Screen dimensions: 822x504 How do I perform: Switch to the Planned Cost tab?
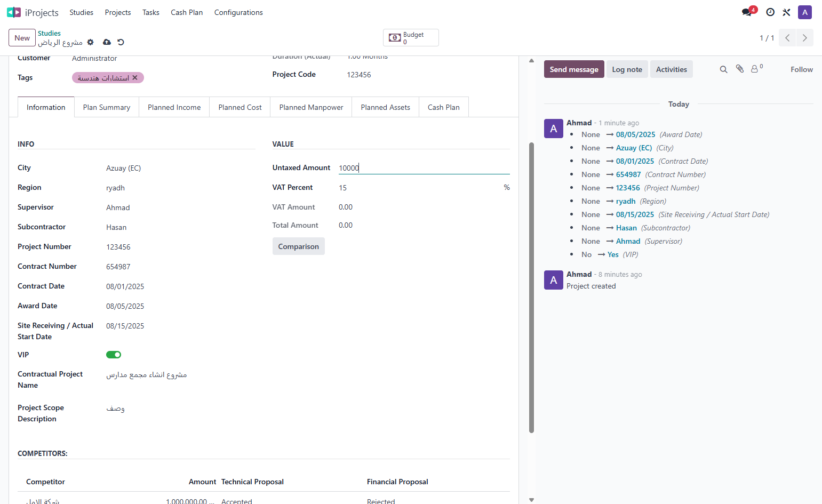tap(240, 107)
